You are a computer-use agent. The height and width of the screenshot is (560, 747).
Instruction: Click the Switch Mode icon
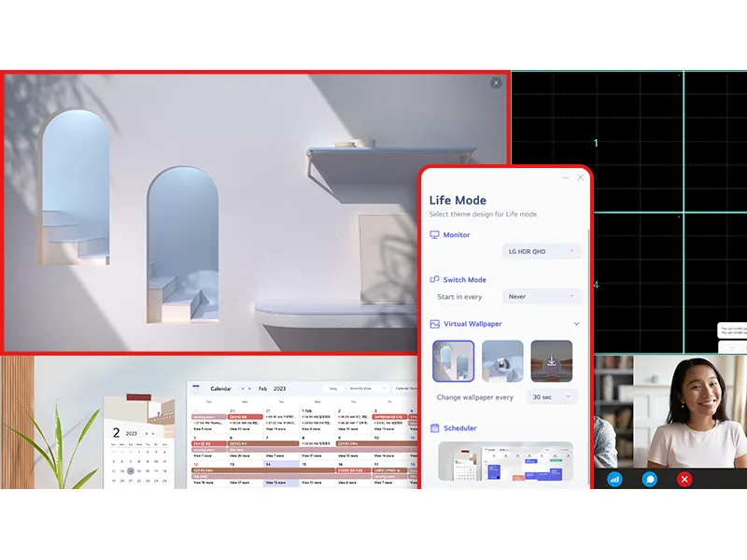pyautogui.click(x=434, y=279)
